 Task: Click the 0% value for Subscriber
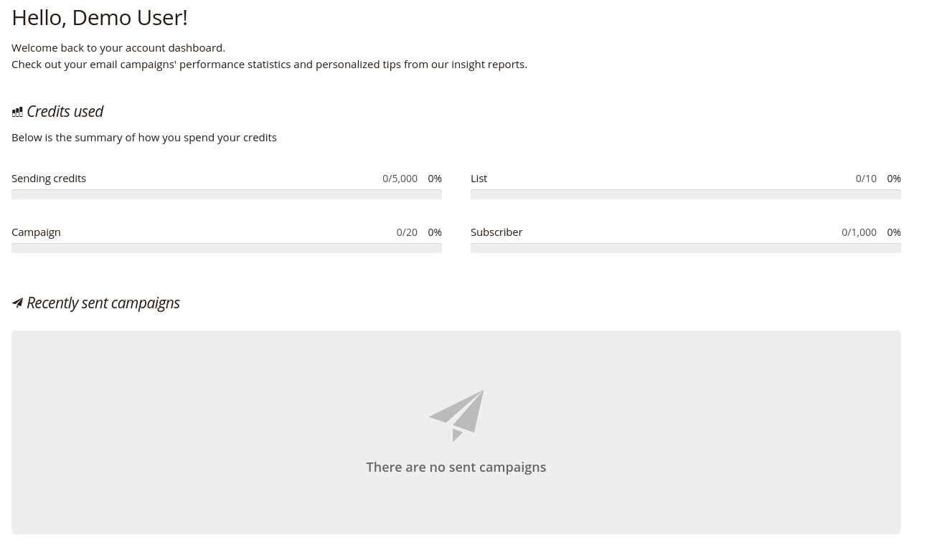tap(894, 232)
